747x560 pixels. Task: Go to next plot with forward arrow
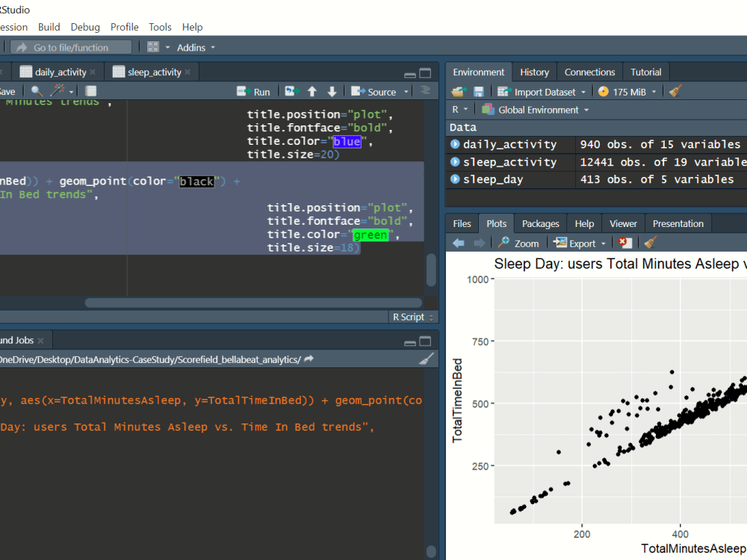coord(480,243)
